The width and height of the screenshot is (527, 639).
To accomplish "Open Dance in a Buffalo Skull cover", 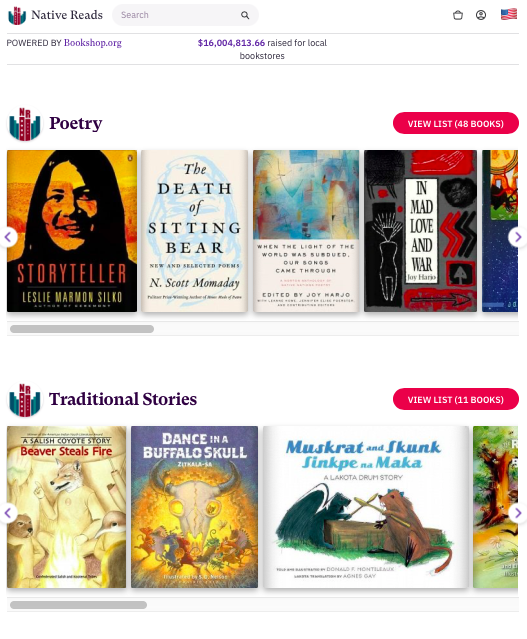I will point(194,507).
